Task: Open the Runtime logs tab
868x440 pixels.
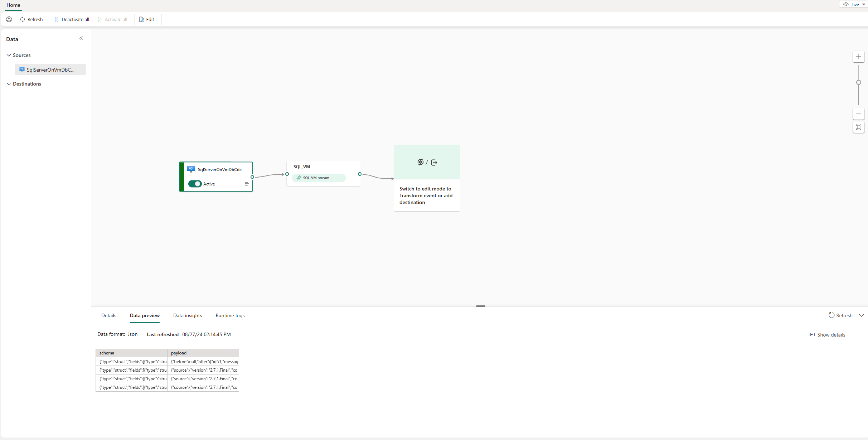Action: [x=230, y=315]
